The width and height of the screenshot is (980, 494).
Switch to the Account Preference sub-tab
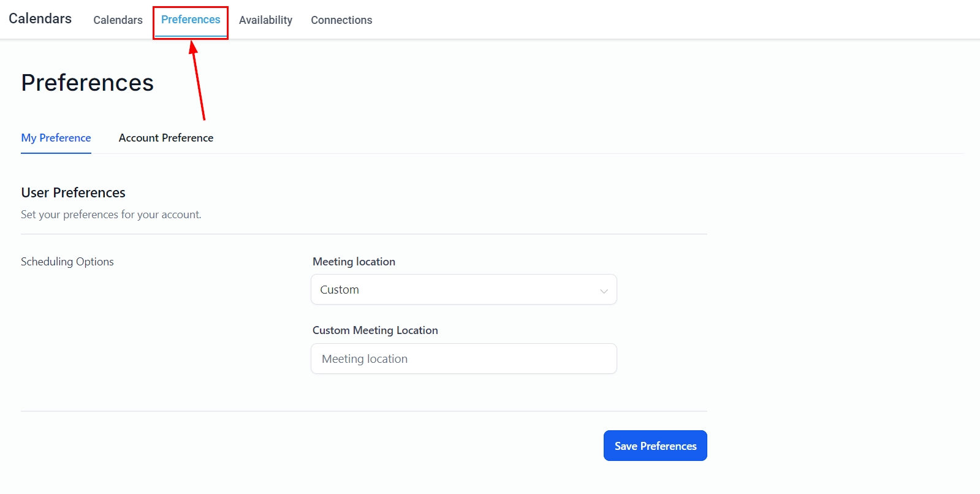(166, 138)
